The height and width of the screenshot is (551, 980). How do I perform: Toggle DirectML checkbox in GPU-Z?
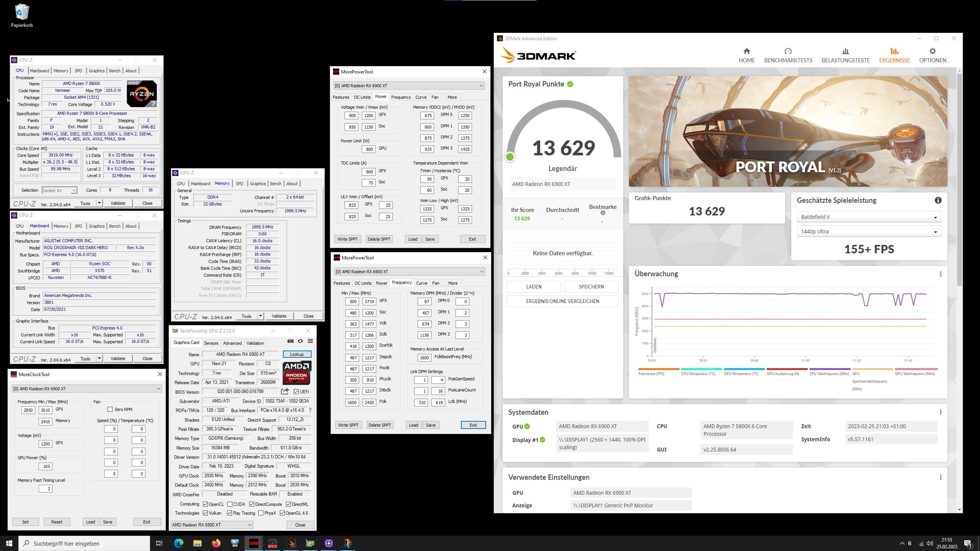pyautogui.click(x=288, y=504)
